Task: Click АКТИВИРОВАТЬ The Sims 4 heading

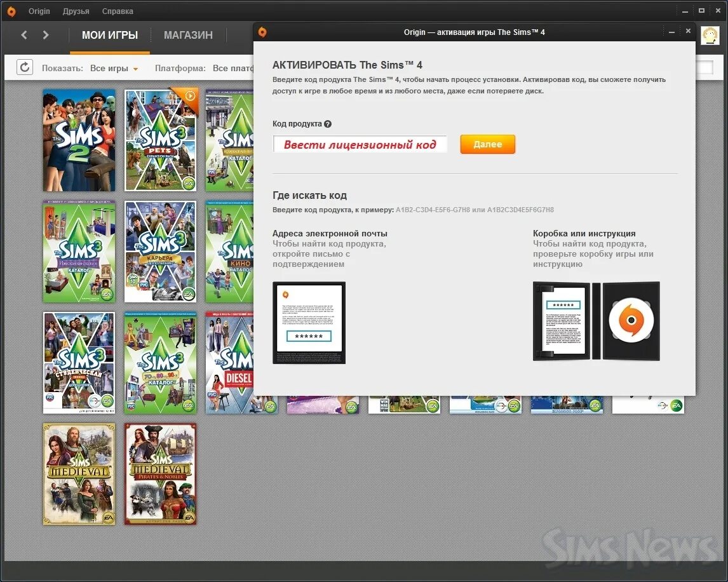Action: click(x=347, y=65)
